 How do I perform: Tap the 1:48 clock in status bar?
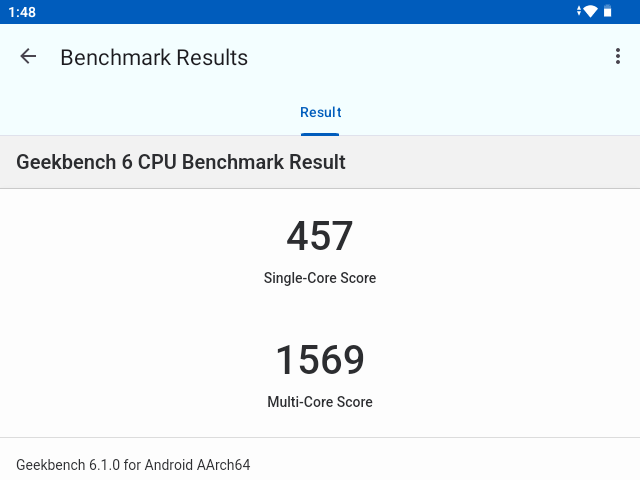point(22,11)
